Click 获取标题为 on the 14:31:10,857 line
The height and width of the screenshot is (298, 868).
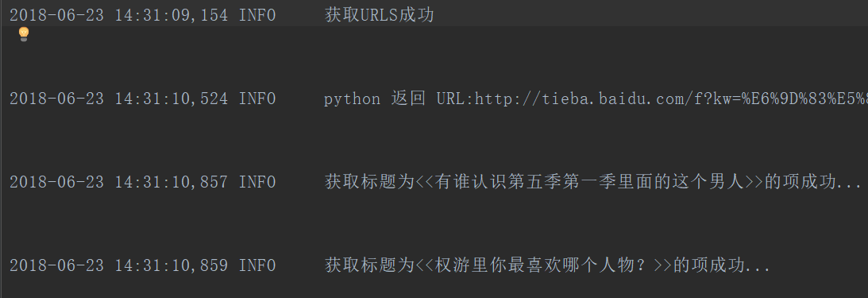pos(369,182)
